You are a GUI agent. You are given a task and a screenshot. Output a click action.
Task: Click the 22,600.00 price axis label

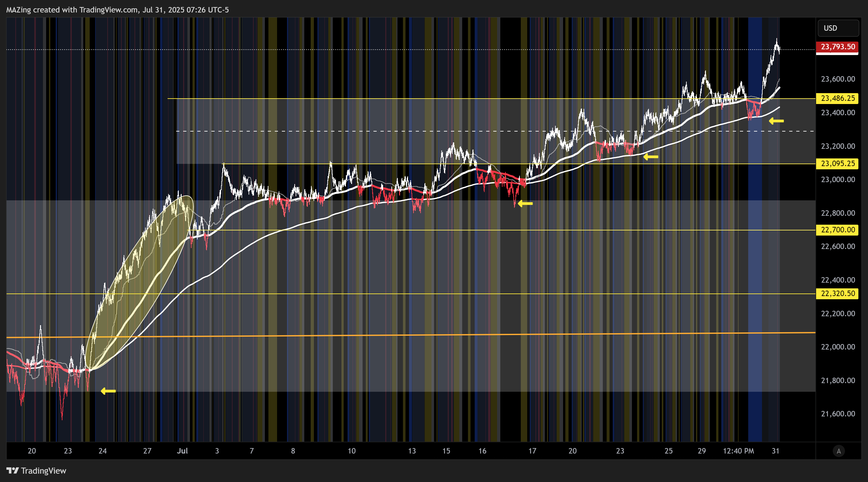pyautogui.click(x=838, y=247)
